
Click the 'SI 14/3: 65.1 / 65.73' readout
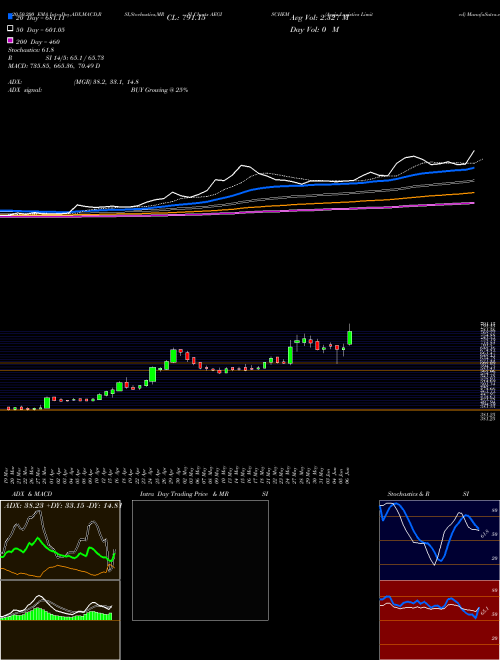tap(75, 58)
